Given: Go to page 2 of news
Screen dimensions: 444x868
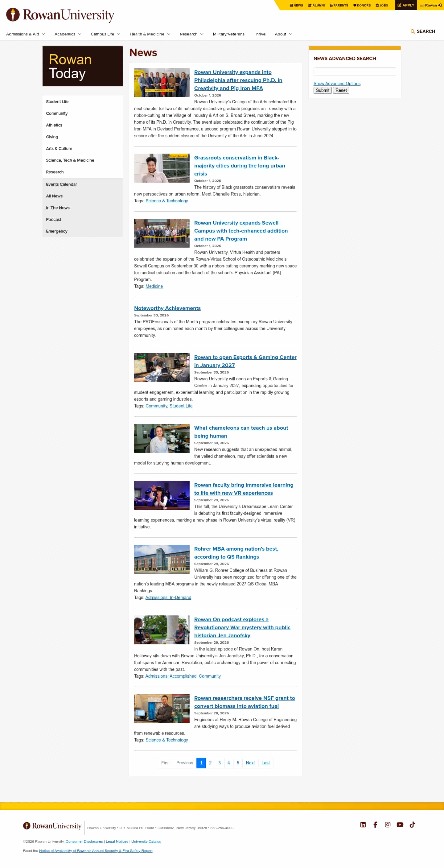Looking at the screenshot, I should [210, 763].
